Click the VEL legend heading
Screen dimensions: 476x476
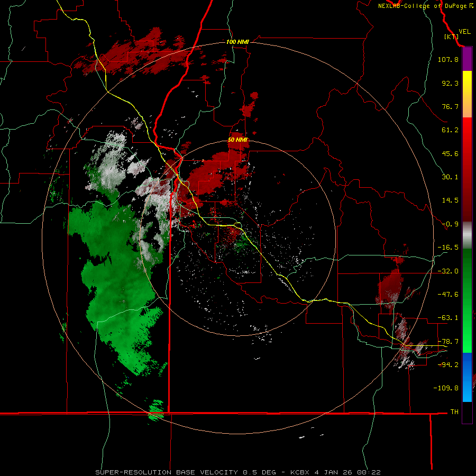tap(464, 31)
